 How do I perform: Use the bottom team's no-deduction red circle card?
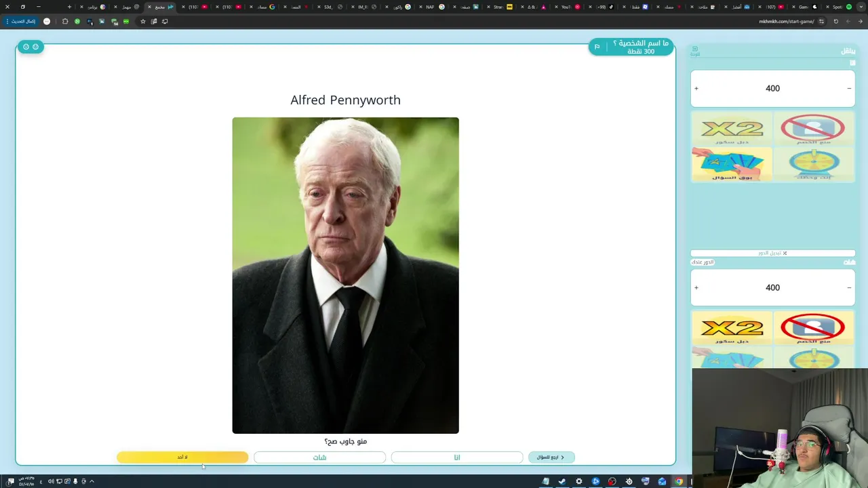point(813,328)
